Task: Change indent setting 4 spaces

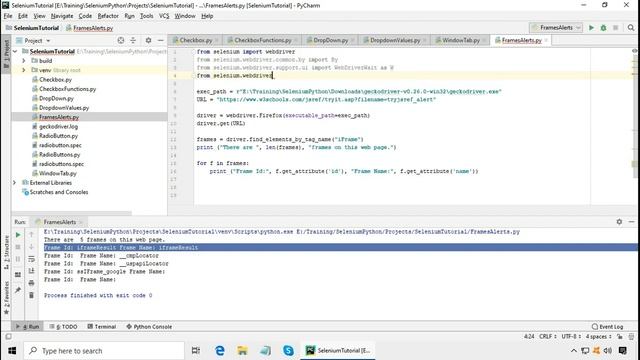Action: pyautogui.click(x=598, y=337)
